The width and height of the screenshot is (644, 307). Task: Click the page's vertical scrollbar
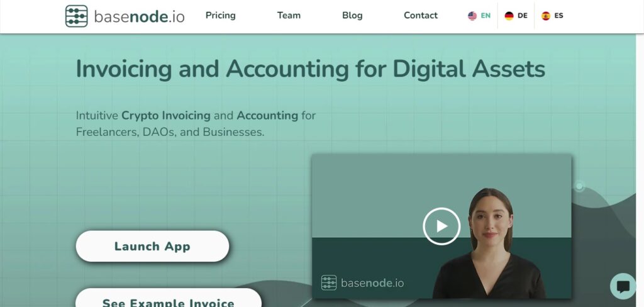[640, 170]
